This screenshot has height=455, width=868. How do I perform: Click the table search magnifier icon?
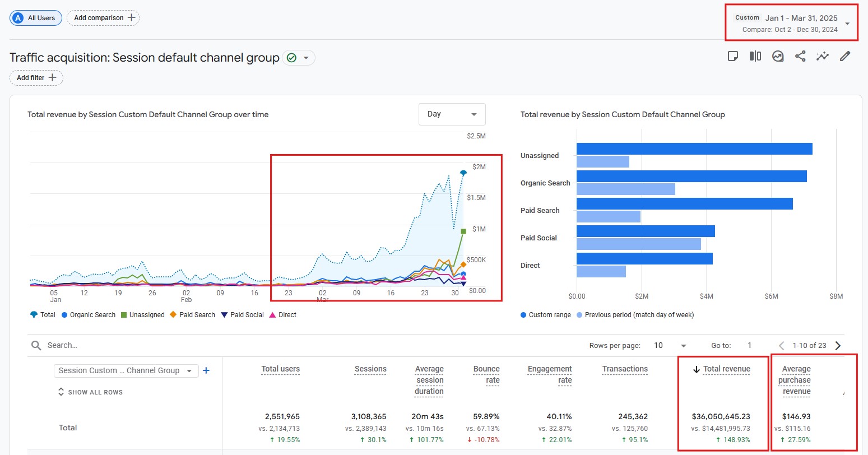[36, 345]
